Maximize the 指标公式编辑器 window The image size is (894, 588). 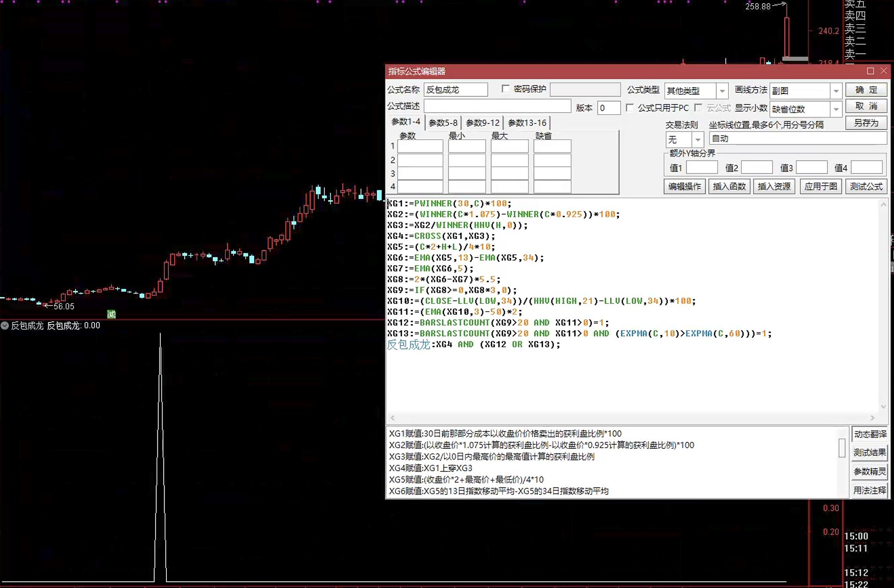pyautogui.click(x=870, y=71)
